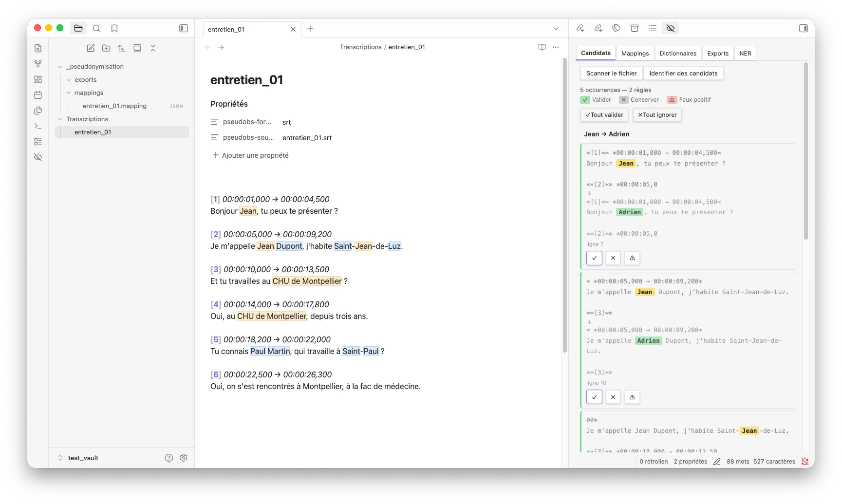The height and width of the screenshot is (504, 842).
Task: Click Scanner le fichier button
Action: coord(611,74)
